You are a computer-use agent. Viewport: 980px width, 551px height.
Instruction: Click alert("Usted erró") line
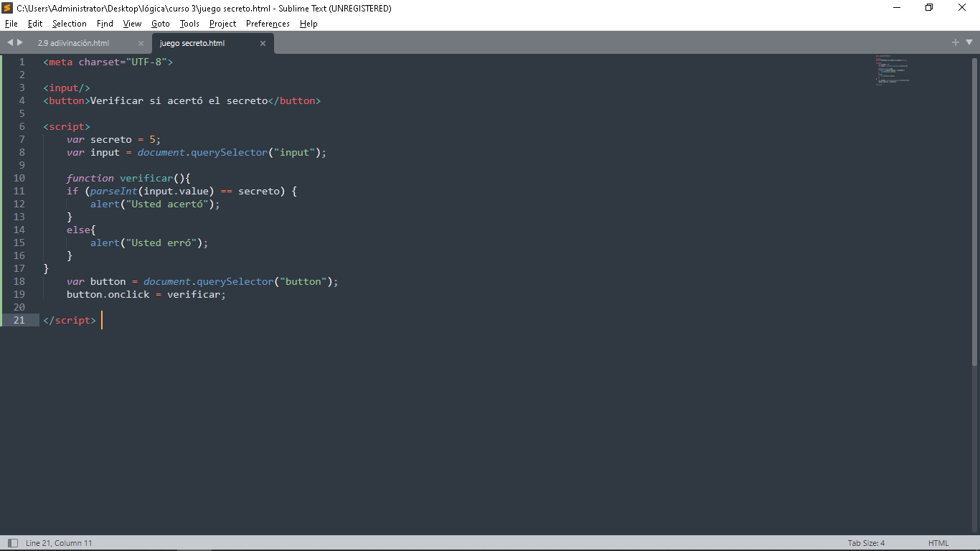(x=149, y=242)
